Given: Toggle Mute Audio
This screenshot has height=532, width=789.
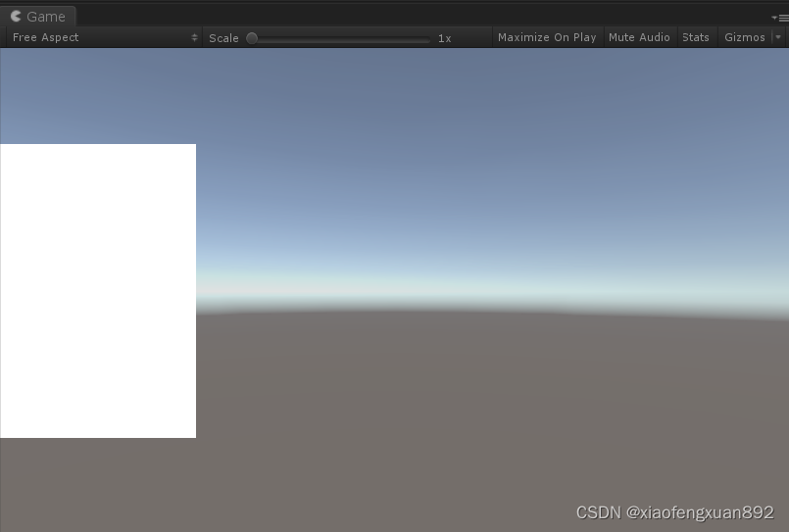Looking at the screenshot, I should coord(639,37).
